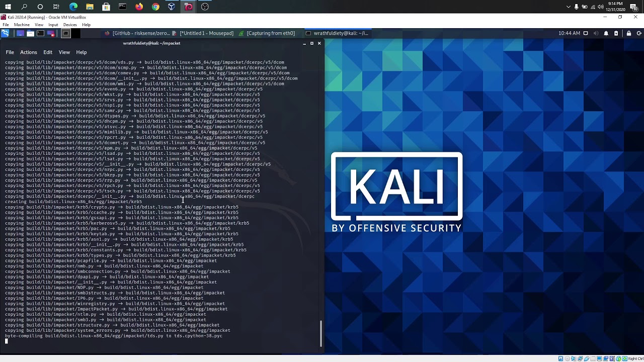The width and height of the screenshot is (644, 362).
Task: Launch Firefox from Windows taskbar
Action: pyautogui.click(x=139, y=7)
